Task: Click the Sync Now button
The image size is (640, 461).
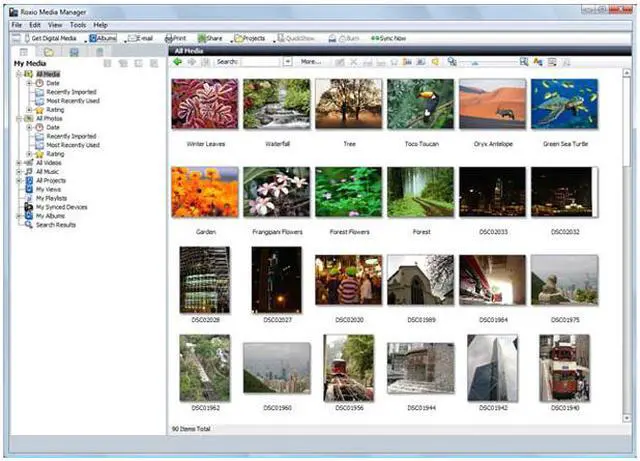Action: pyautogui.click(x=387, y=38)
